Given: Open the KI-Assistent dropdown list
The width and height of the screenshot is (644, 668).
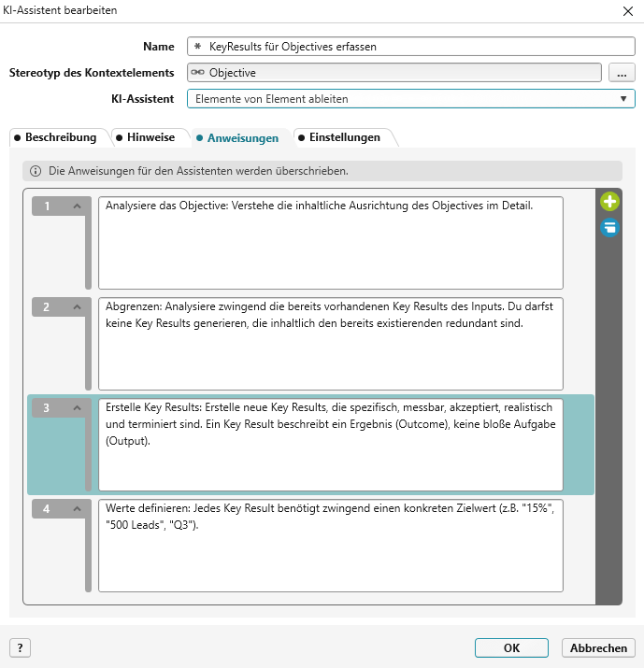Looking at the screenshot, I should [623, 99].
